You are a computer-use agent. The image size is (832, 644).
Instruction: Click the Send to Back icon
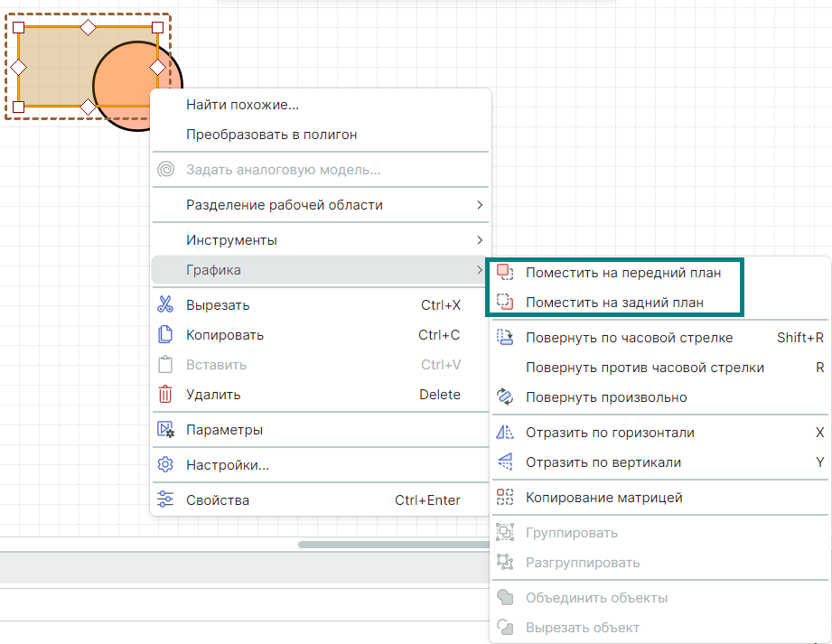(x=505, y=303)
